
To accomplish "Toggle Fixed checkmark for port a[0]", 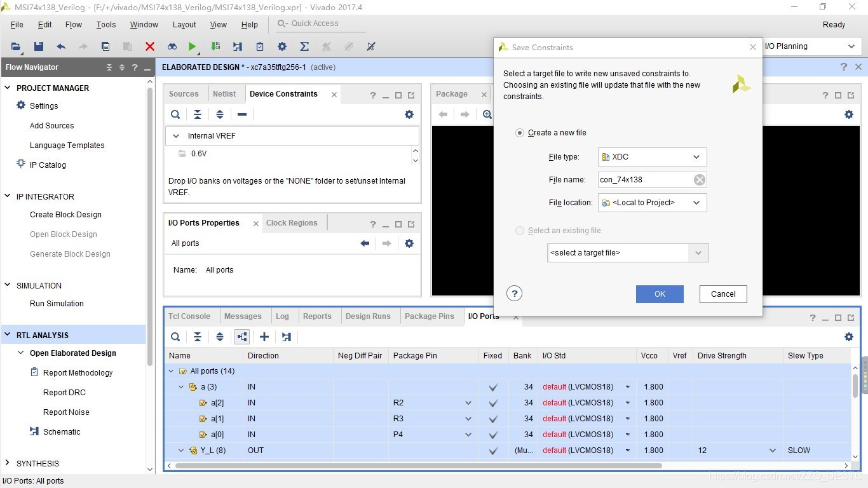I will pyautogui.click(x=493, y=435).
